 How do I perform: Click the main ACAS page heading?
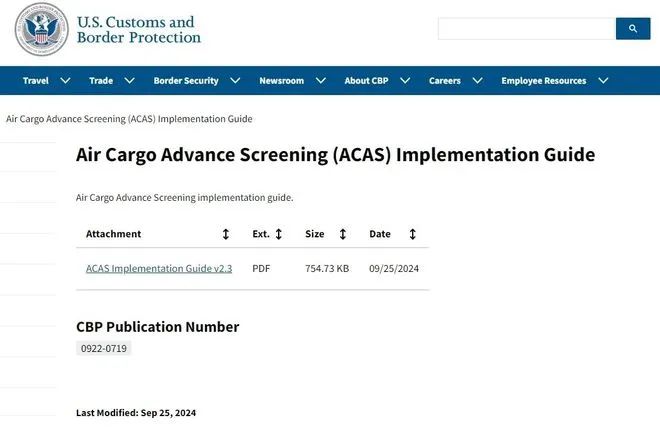(x=335, y=155)
